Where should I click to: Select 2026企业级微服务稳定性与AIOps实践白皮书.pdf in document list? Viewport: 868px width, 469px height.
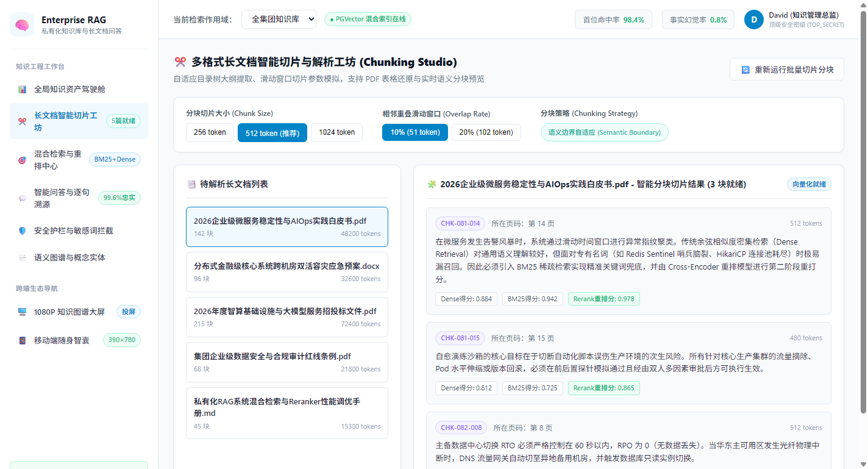click(287, 227)
